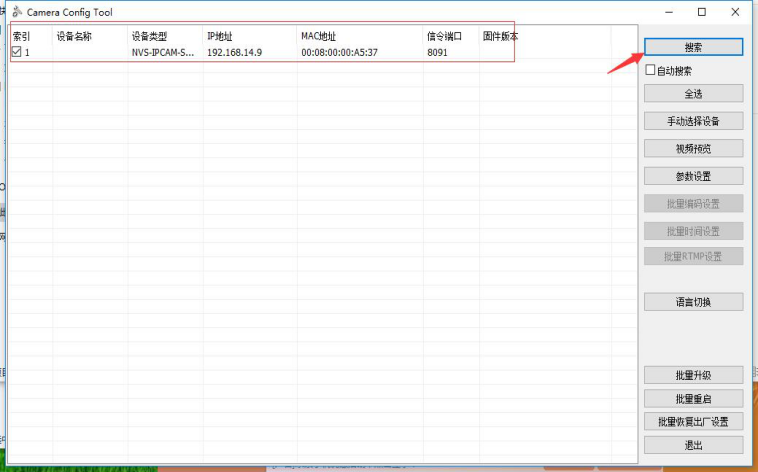The width and height of the screenshot is (758, 472).
Task: Select the IP address 192.168.14.9 cell
Action: pyautogui.click(x=234, y=52)
